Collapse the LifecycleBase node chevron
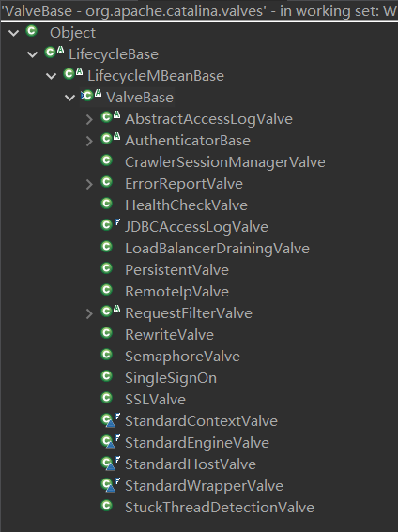Viewport: 398px width, 532px height. click(32, 54)
